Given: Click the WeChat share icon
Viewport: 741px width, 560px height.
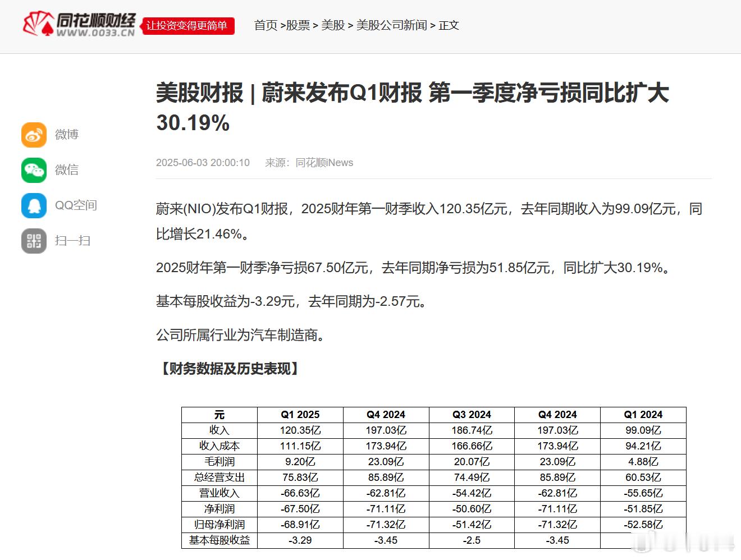Looking at the screenshot, I should click(x=34, y=170).
